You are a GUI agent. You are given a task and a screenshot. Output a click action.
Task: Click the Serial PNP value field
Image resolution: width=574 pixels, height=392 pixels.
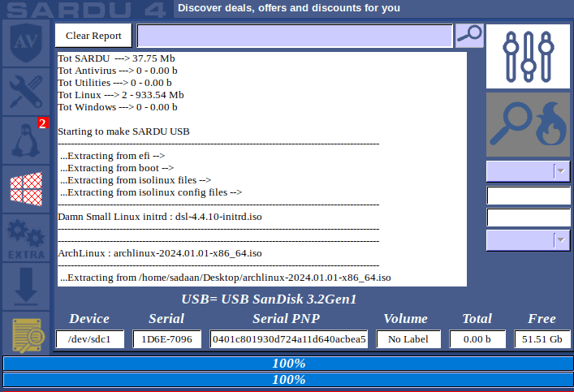tap(289, 339)
